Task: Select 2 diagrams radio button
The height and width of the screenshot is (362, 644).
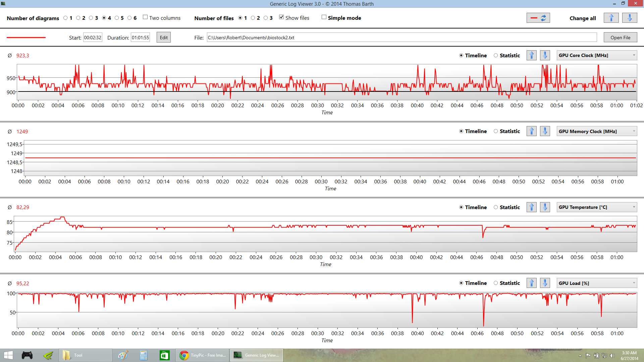Action: [x=78, y=18]
